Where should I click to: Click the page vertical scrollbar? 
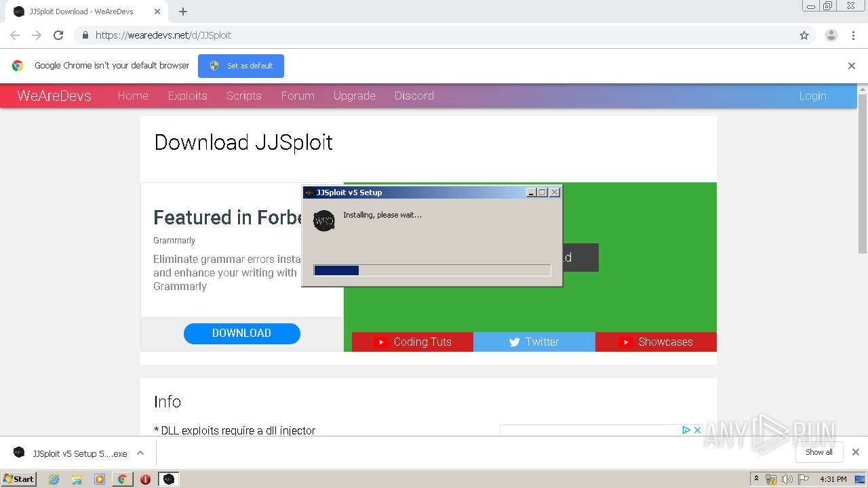(x=863, y=174)
